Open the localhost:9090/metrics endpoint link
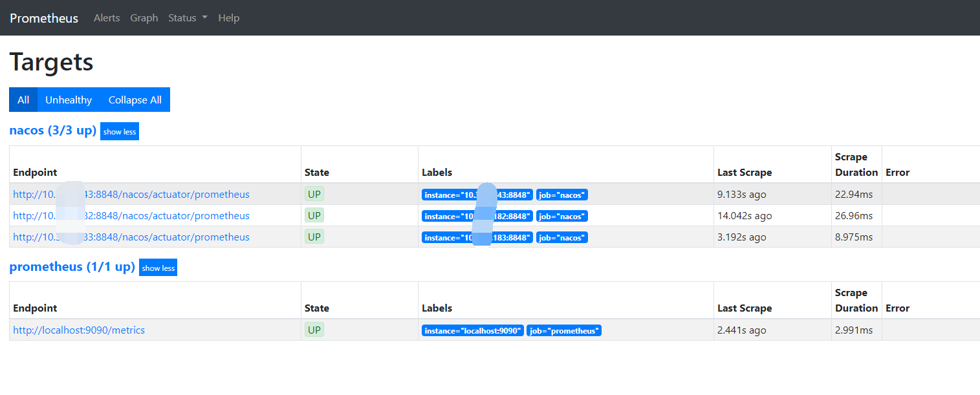Screen dimensions: 980x395 point(79,330)
